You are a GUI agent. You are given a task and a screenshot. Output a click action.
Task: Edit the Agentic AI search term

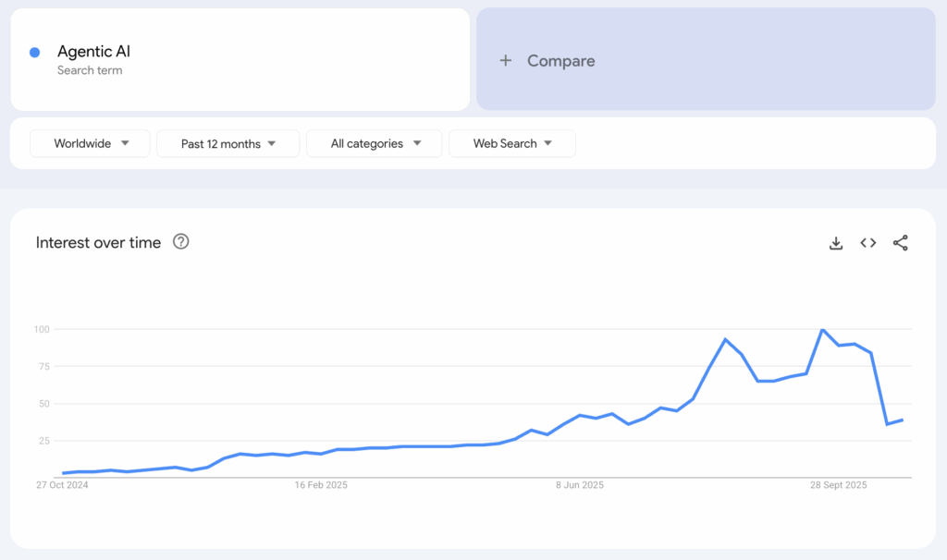click(93, 52)
